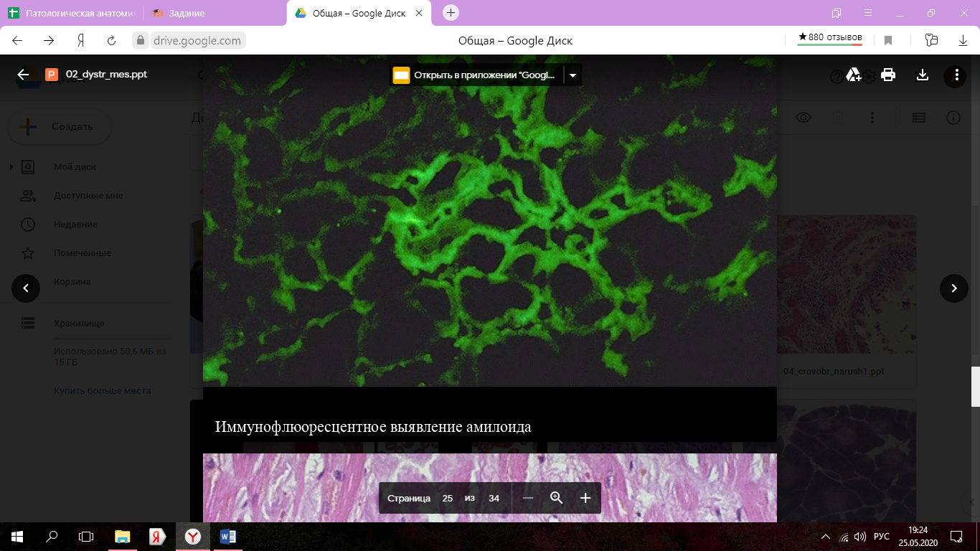Go back in the browser

pyautogui.click(x=18, y=41)
